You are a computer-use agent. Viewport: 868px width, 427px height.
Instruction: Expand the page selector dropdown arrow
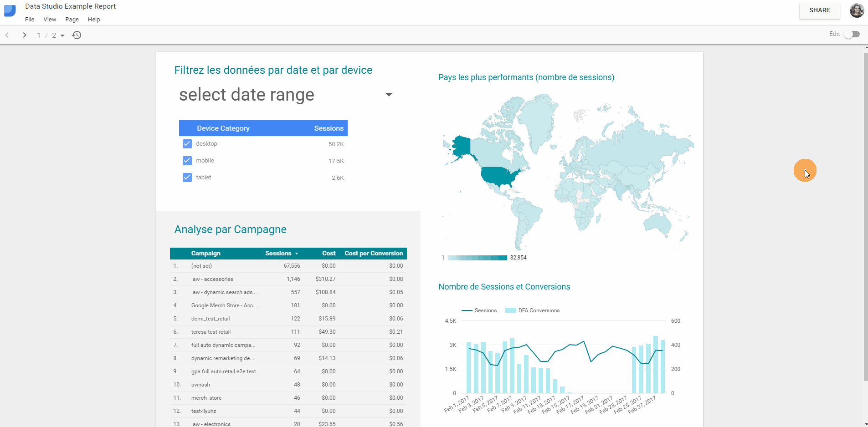pos(62,36)
